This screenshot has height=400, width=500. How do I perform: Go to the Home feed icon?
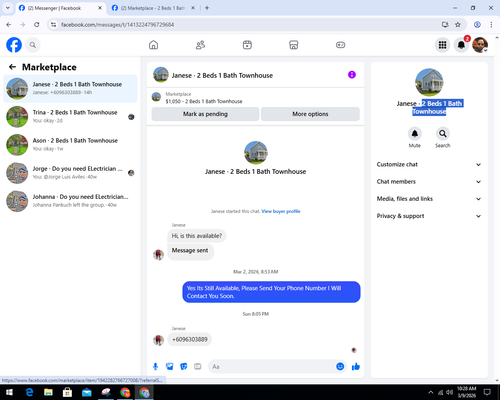(153, 45)
